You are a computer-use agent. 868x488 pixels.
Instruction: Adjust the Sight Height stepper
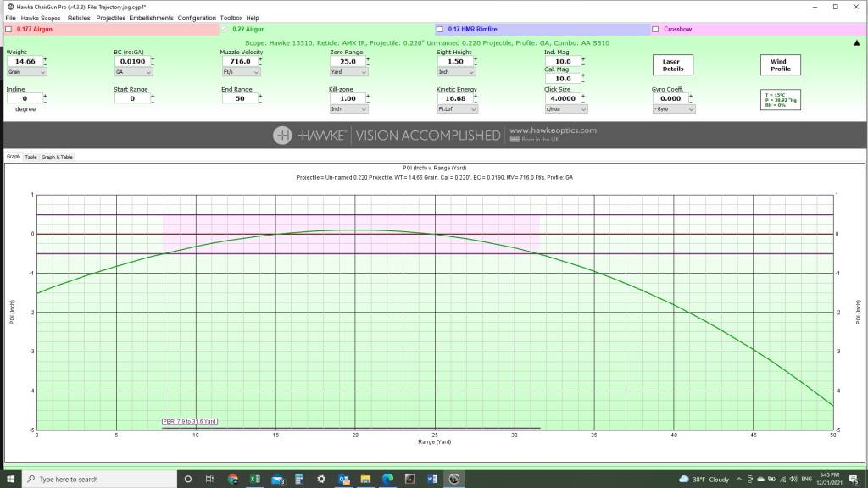[x=475, y=61]
